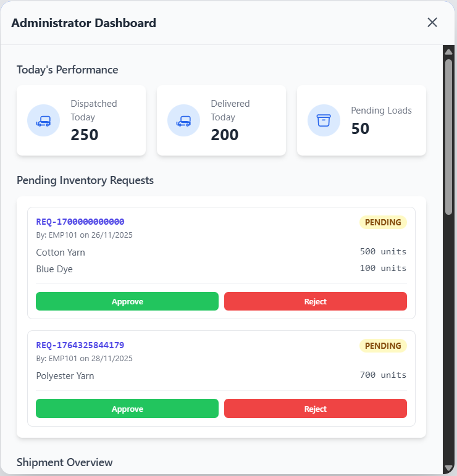Click the Pending Loads archive box icon
The image size is (457, 476).
click(324, 120)
